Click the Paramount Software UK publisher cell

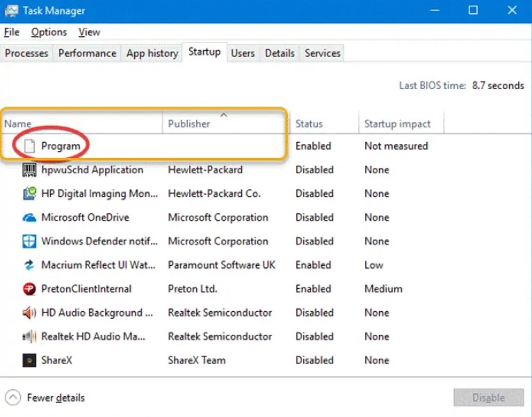tap(222, 265)
